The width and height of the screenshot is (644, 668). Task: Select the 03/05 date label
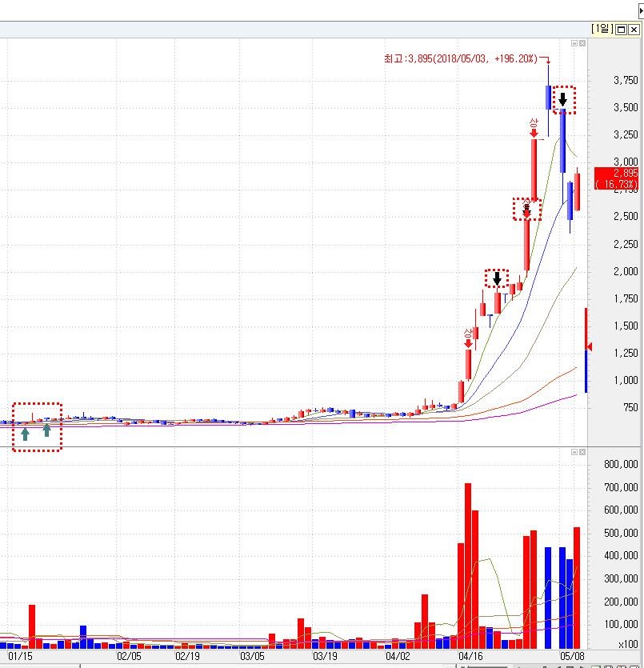coord(252,656)
